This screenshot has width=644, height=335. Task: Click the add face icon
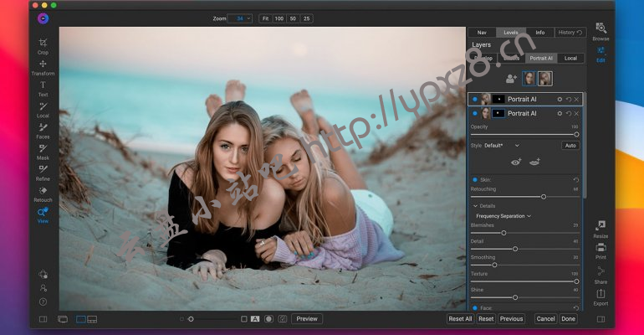pos(511,79)
